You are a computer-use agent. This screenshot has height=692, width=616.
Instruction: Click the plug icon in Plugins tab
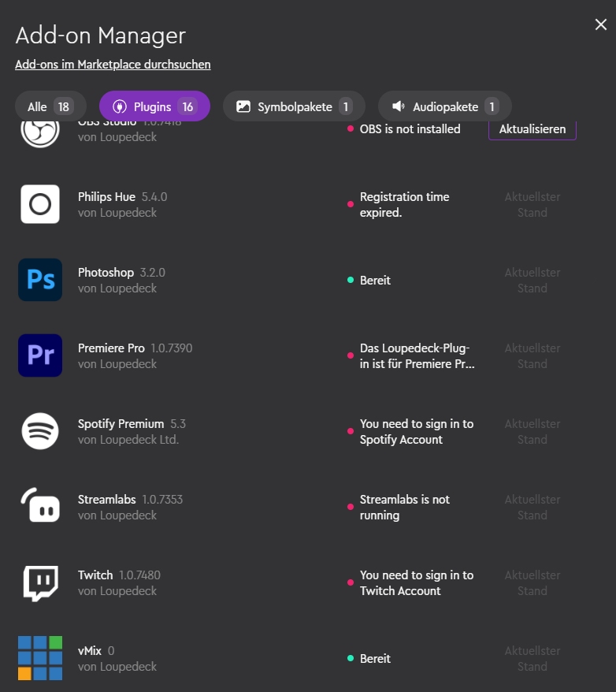point(120,106)
